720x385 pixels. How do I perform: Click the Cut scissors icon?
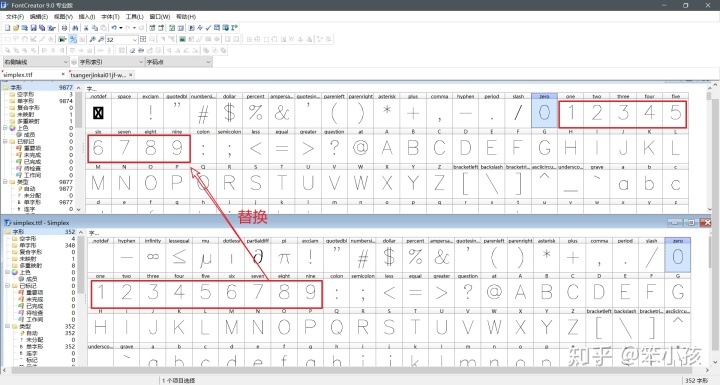click(x=86, y=28)
